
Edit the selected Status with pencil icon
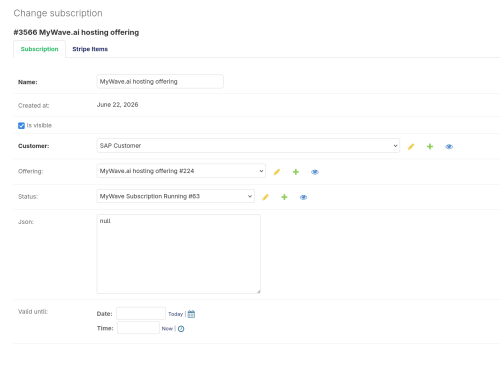[265, 197]
